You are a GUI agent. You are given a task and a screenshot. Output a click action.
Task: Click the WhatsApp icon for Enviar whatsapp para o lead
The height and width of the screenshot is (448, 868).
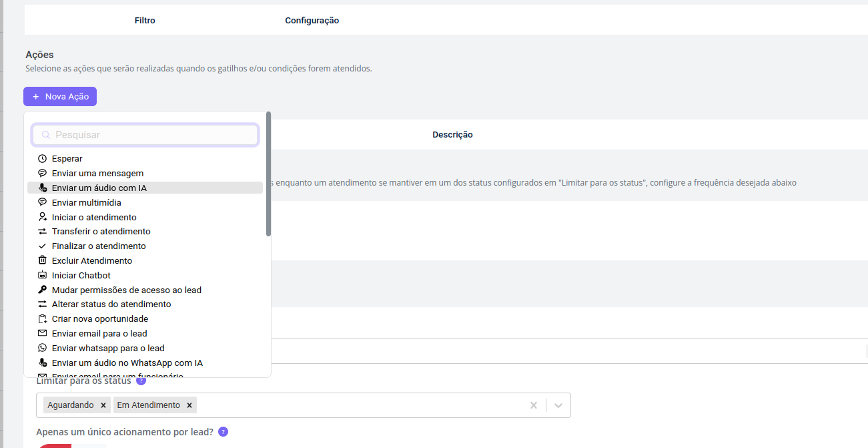tap(43, 348)
